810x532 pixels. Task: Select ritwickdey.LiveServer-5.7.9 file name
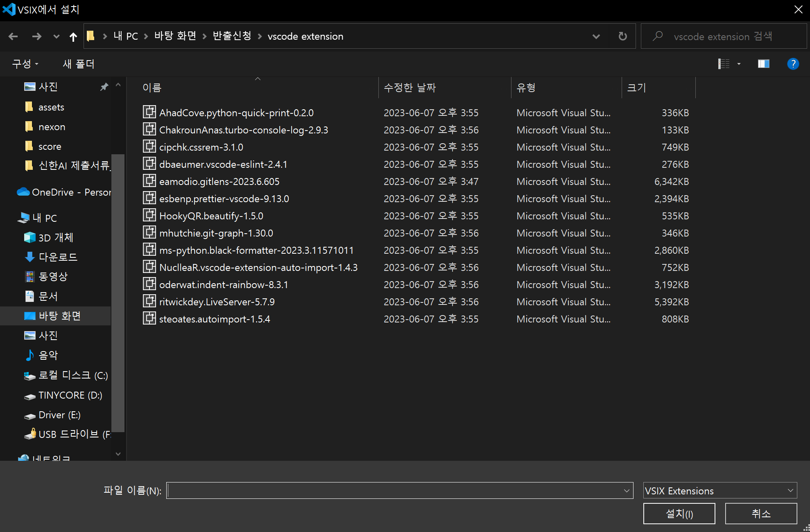point(217,302)
